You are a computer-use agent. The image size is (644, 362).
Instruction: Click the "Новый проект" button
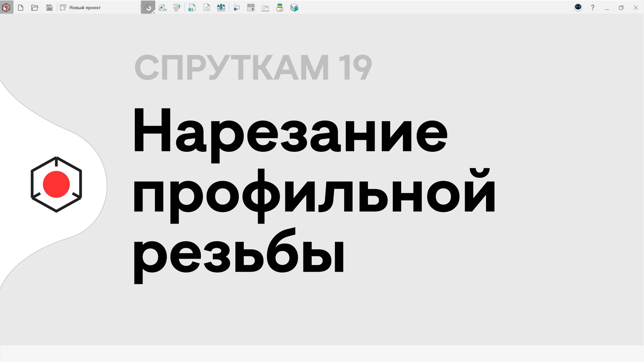pos(80,7)
